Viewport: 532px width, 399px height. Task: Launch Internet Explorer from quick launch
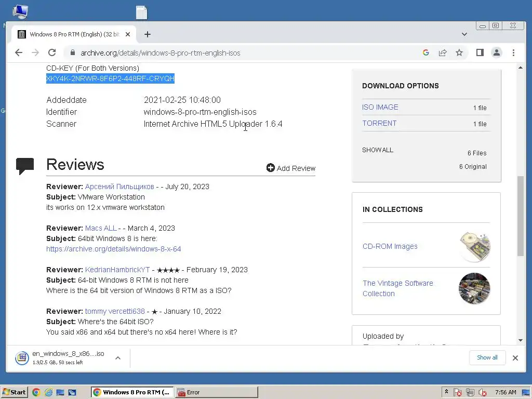48,392
